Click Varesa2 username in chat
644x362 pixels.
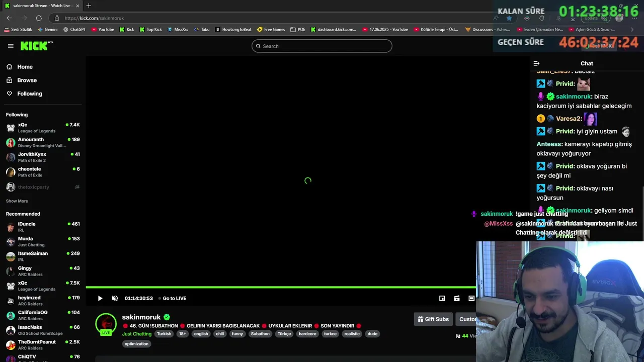point(569,119)
